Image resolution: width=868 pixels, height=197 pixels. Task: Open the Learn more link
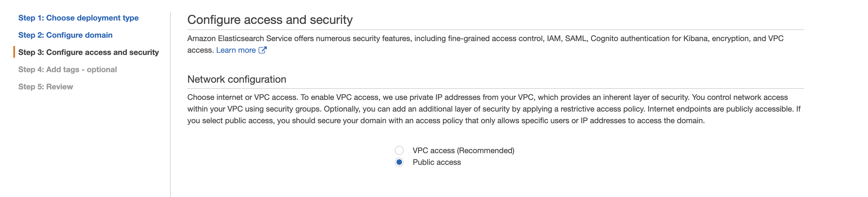coord(235,50)
